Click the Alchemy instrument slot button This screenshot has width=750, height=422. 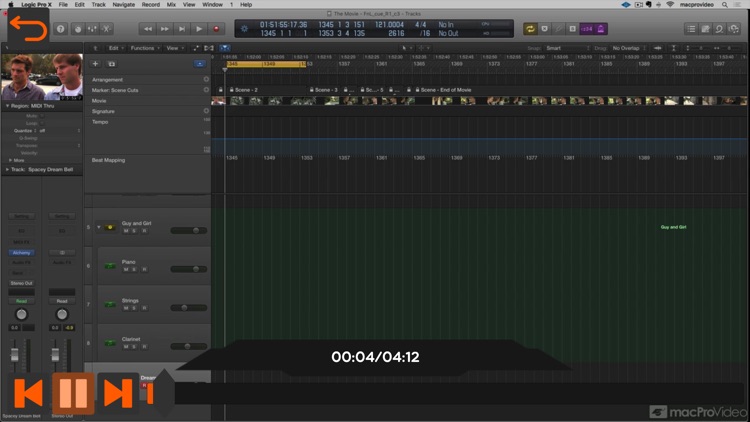click(22, 253)
